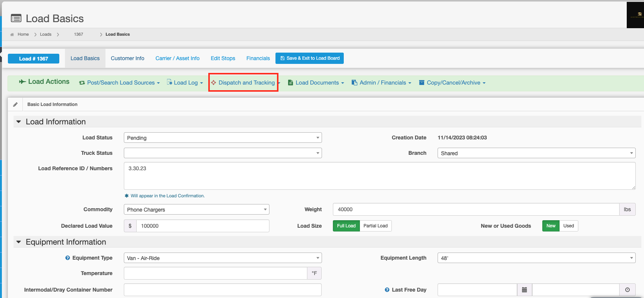Click the Last Free Day help icon

(x=387, y=290)
